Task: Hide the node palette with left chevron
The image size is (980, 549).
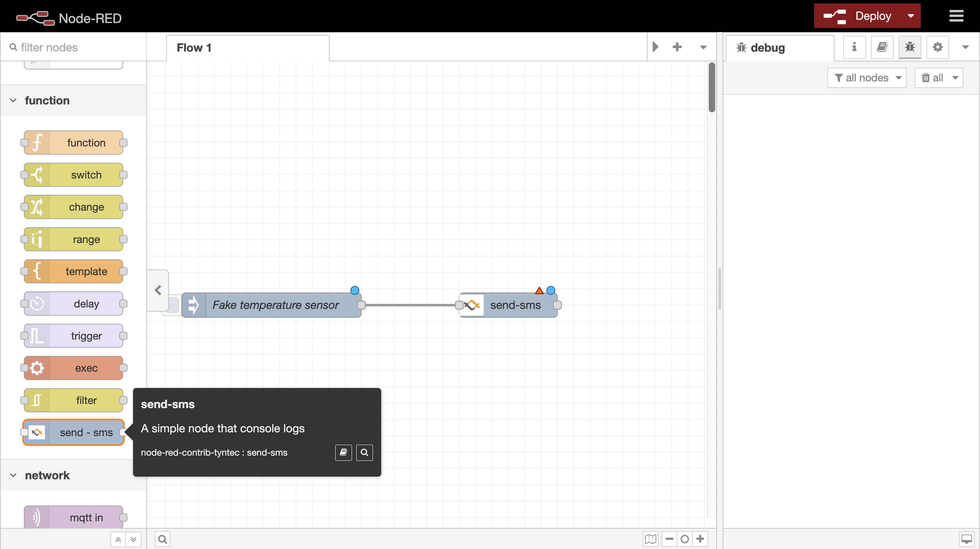Action: point(158,290)
